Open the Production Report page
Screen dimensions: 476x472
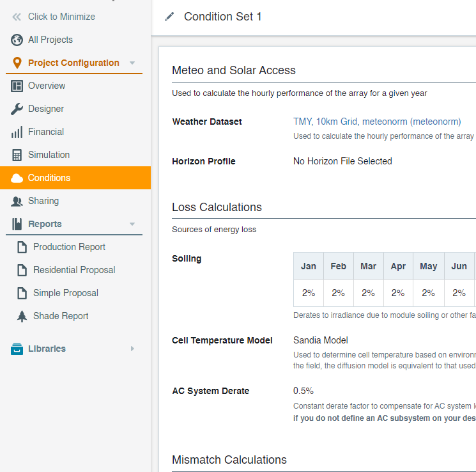pyautogui.click(x=69, y=247)
